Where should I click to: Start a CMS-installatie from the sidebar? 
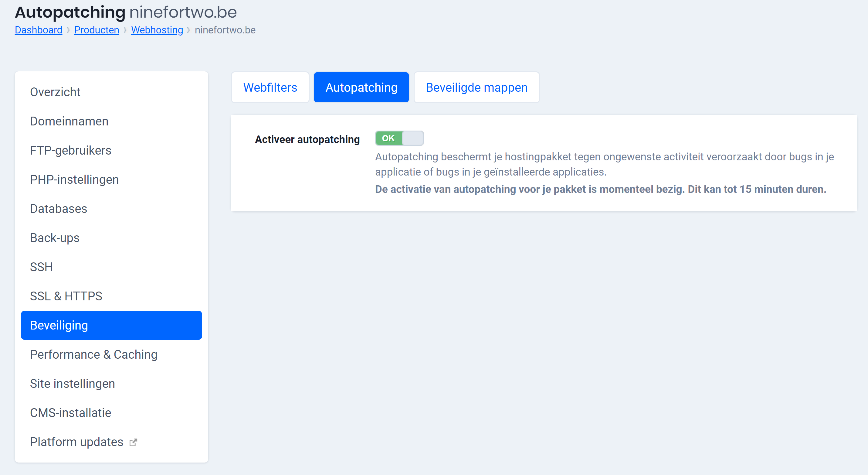pos(70,413)
